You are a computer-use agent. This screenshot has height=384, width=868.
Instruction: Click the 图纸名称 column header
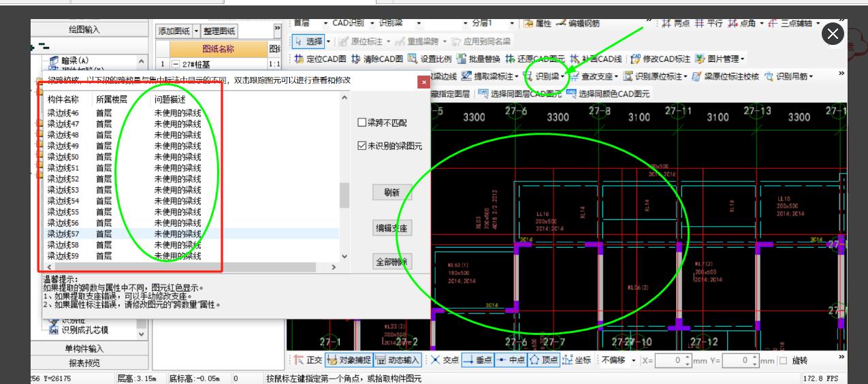point(219,49)
